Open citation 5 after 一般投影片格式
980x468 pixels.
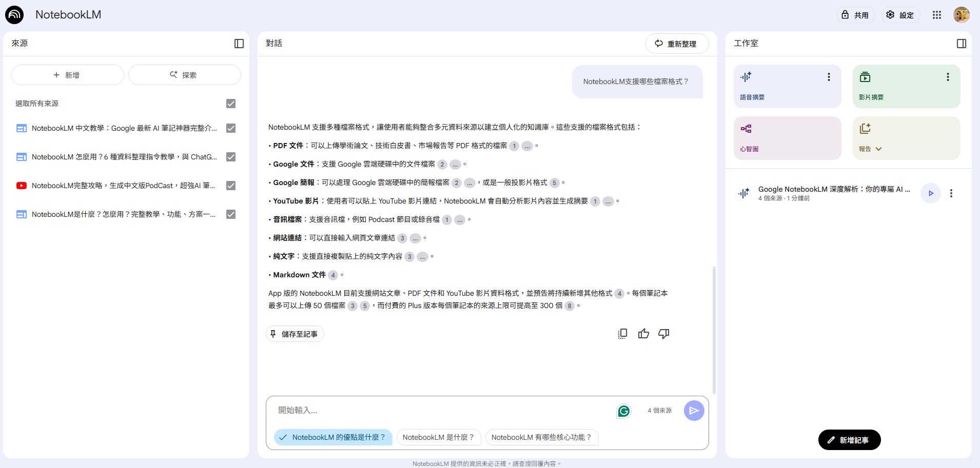(554, 183)
